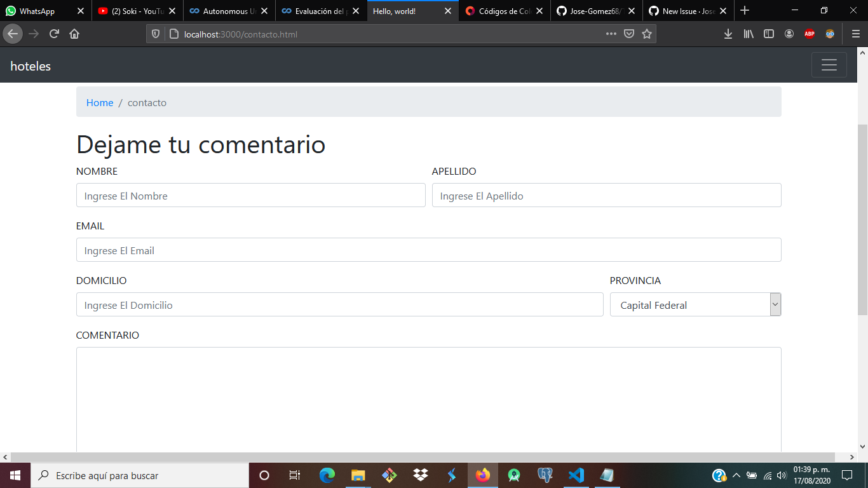Open the Firefox application menu

tap(856, 34)
